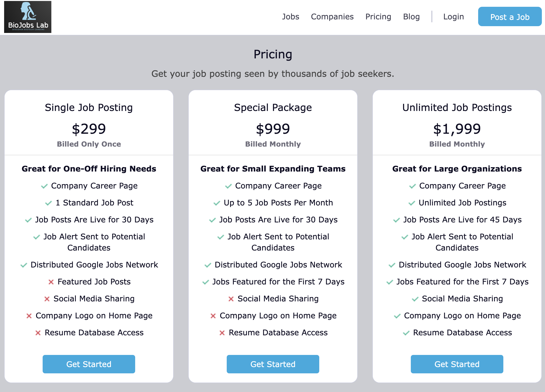Open the Jobs navigation link

(x=291, y=17)
